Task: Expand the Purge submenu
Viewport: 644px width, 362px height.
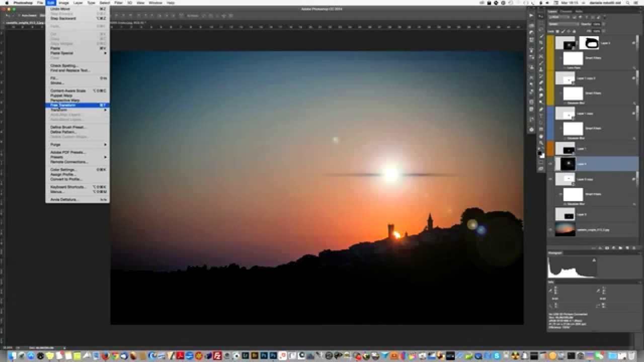Action: (77, 144)
